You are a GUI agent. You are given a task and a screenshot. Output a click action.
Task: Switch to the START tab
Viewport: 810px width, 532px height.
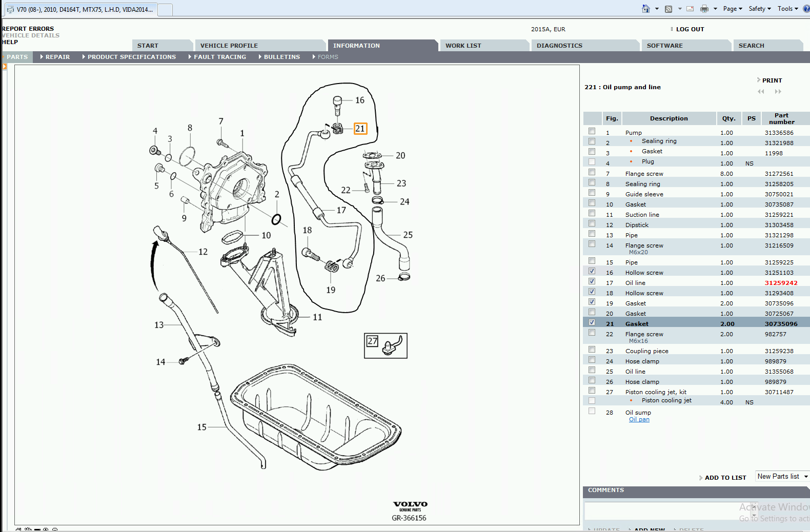(162, 46)
